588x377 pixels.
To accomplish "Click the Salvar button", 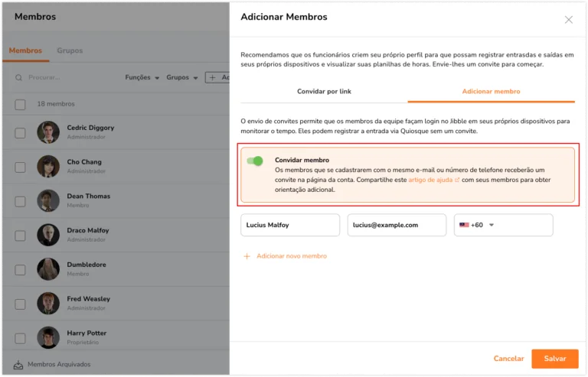I will [x=555, y=359].
